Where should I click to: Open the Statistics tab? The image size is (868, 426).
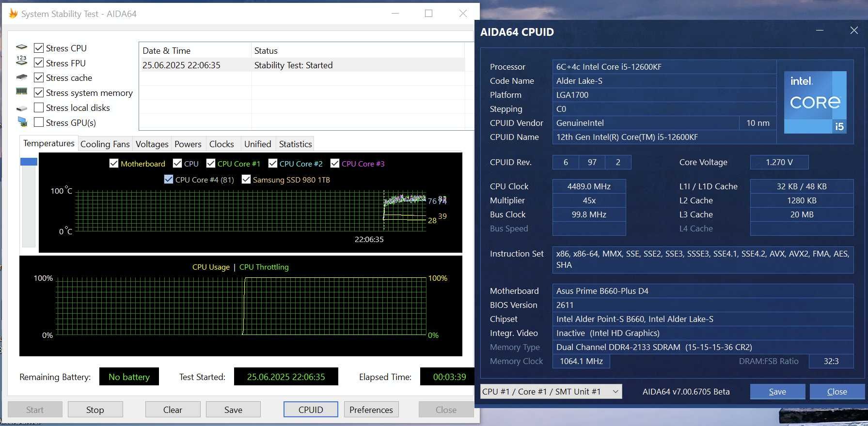296,144
